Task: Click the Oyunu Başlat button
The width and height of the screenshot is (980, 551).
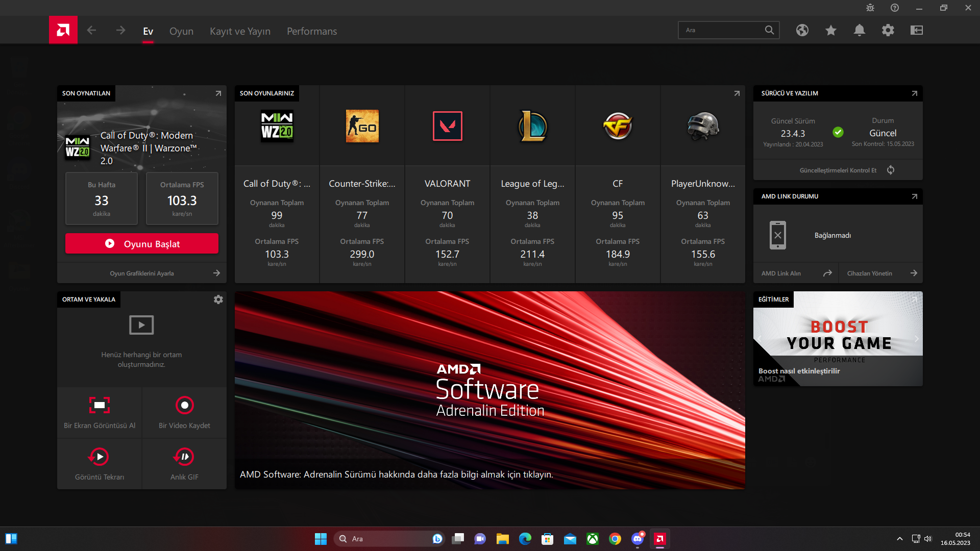Action: pyautogui.click(x=142, y=243)
